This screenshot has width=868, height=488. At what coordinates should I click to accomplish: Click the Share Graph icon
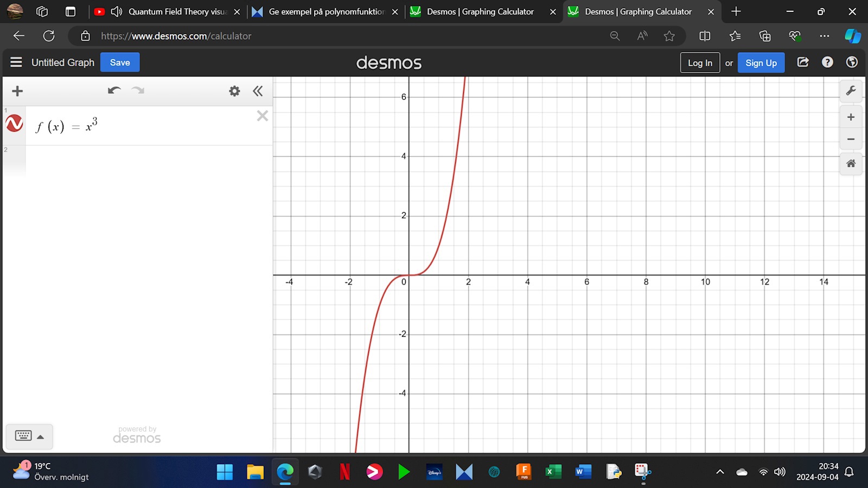point(803,62)
